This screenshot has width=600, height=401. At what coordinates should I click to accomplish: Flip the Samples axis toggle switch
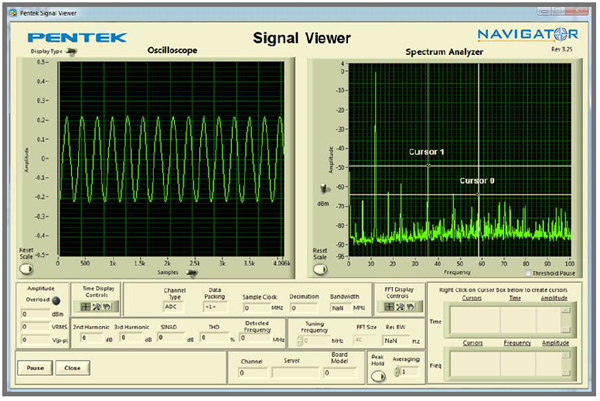coord(191,273)
